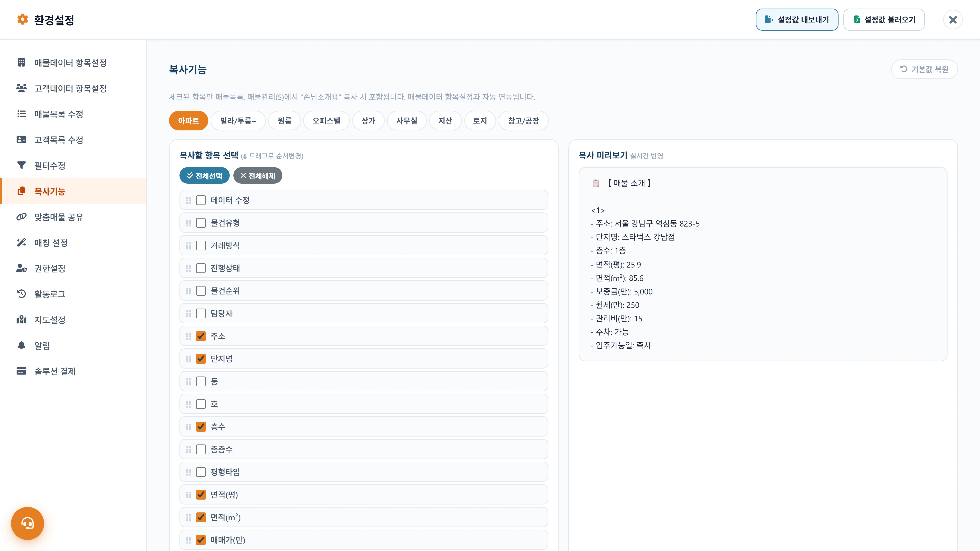Open 권한설정 in sidebar

pyautogui.click(x=73, y=268)
